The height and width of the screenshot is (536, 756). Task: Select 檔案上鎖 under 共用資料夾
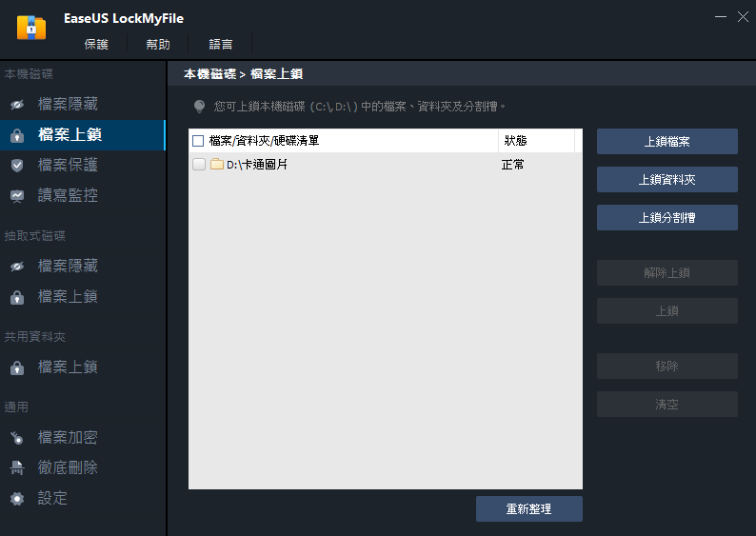click(83, 367)
